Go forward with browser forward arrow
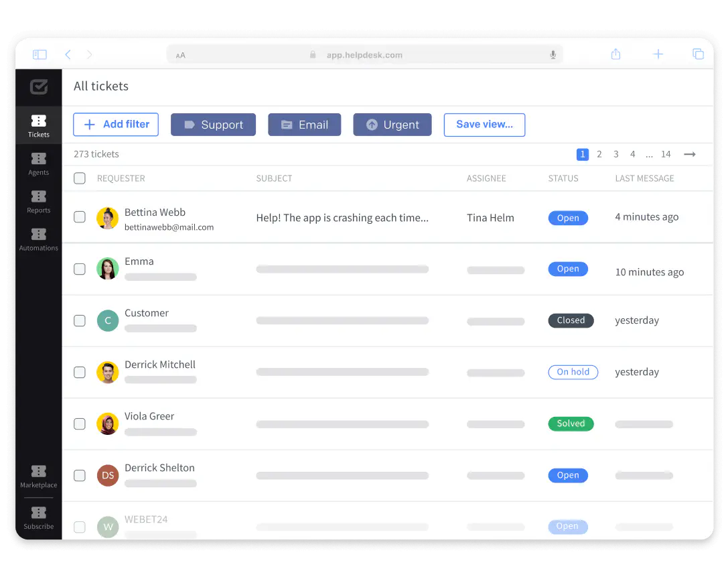Screen dimensions: 728x577 click(x=90, y=55)
